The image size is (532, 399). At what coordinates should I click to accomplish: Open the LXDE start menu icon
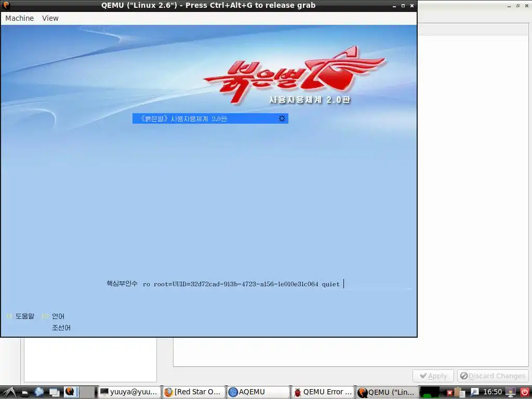coord(9,392)
